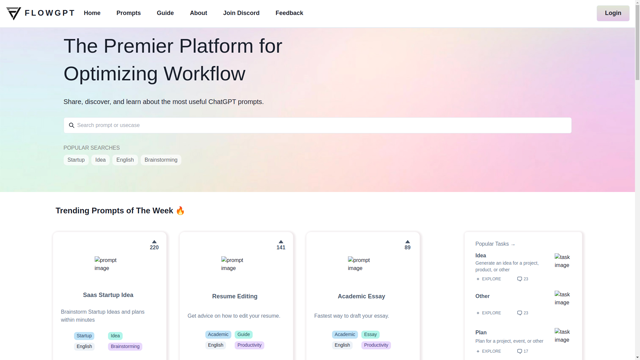This screenshot has width=640, height=360.
Task: Click the Brainstorming tag on Saas Startup Idea
Action: (x=125, y=346)
